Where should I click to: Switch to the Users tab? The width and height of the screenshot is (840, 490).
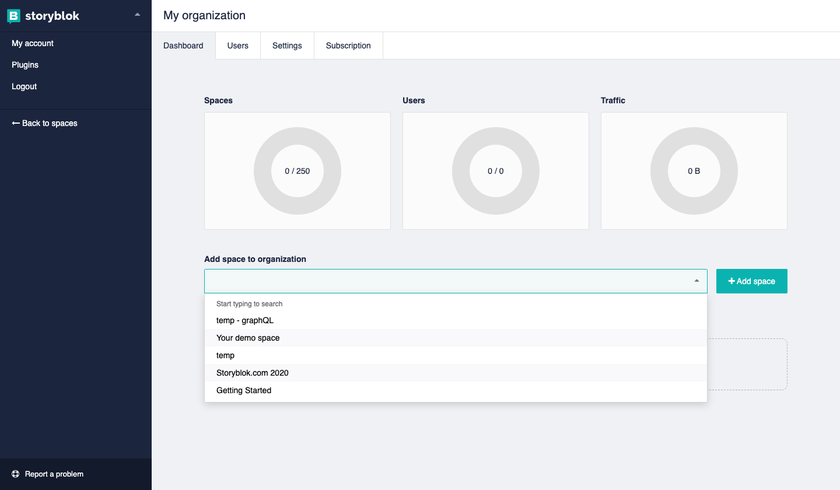click(238, 46)
